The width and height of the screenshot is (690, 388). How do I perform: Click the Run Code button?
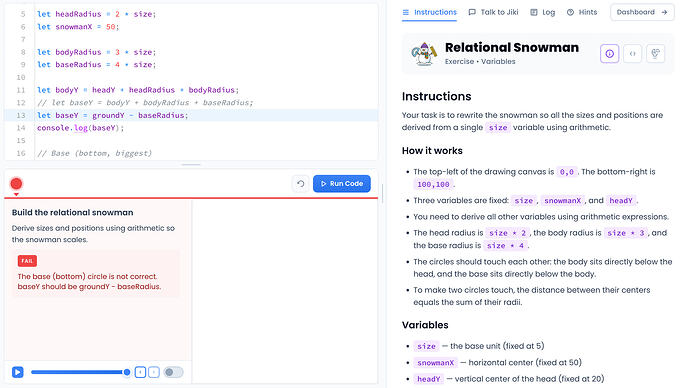[342, 183]
